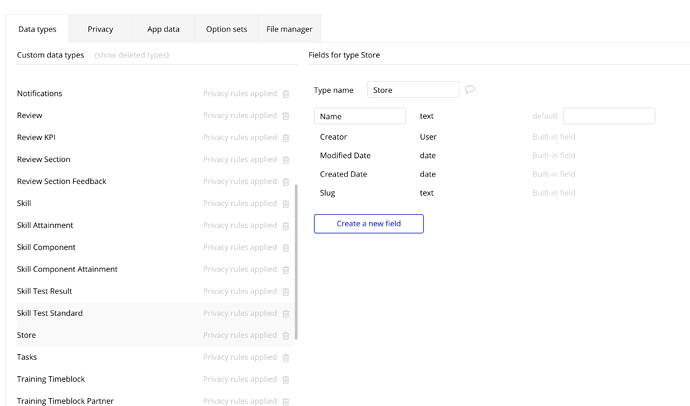Click trash icon on Skill Component row
The width and height of the screenshot is (690, 406).
point(286,248)
